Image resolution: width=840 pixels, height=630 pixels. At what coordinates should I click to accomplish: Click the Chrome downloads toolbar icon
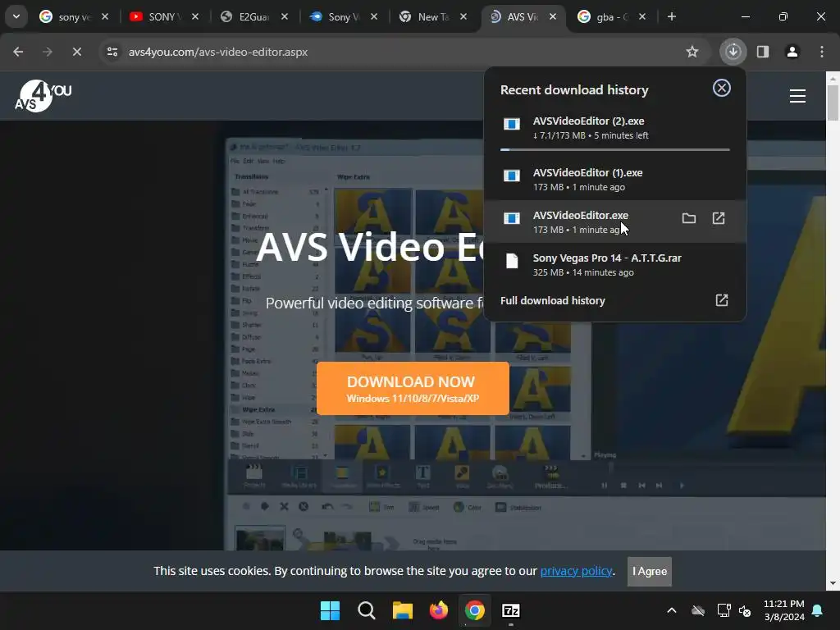tap(733, 52)
